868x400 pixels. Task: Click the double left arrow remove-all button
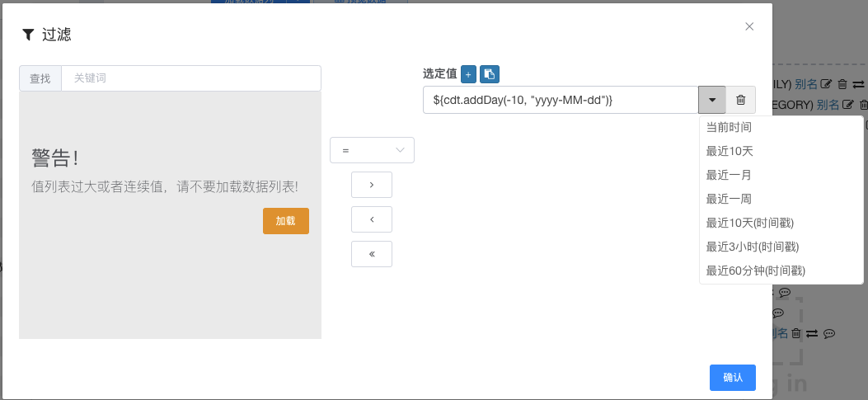click(x=372, y=254)
